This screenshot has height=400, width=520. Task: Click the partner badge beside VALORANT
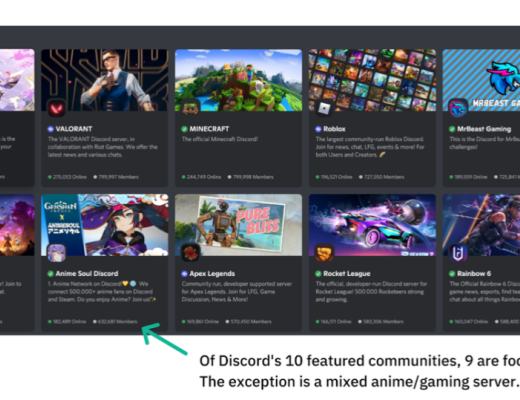(51, 129)
